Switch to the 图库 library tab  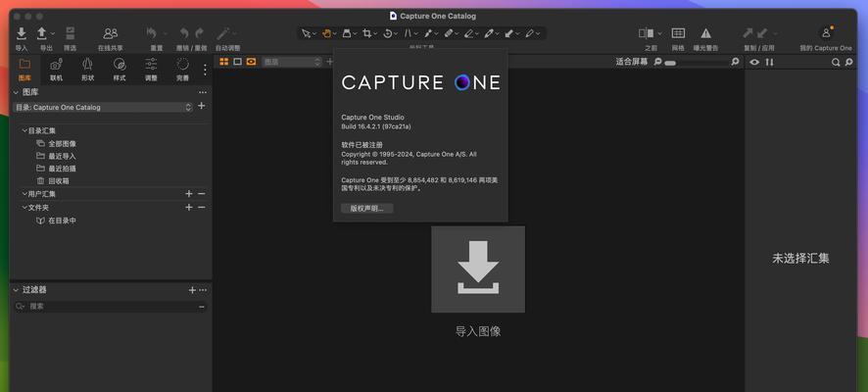click(x=24, y=70)
